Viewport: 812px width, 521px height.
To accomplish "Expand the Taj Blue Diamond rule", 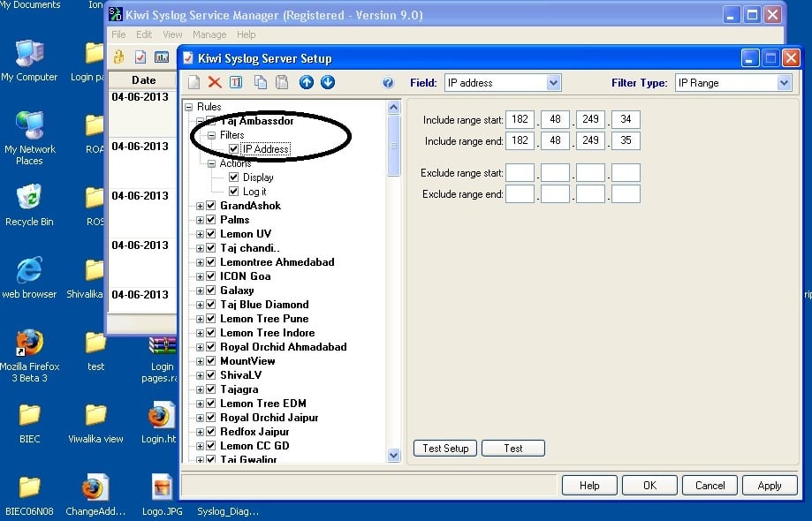I will (200, 305).
